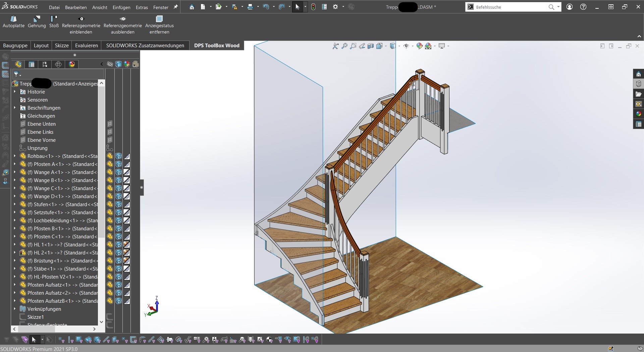Open the ConfigurationManager tab
The height and width of the screenshot is (352, 644).
coord(45,64)
